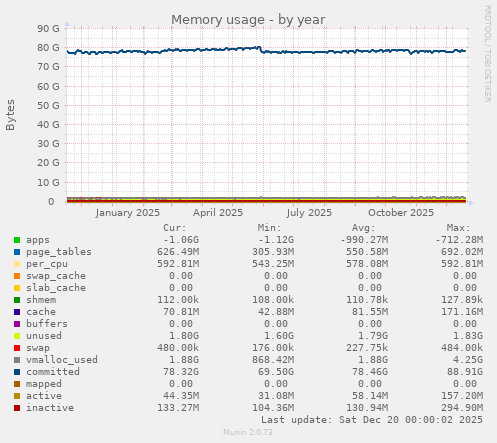Click the 'buffers' legend label

pos(47,324)
